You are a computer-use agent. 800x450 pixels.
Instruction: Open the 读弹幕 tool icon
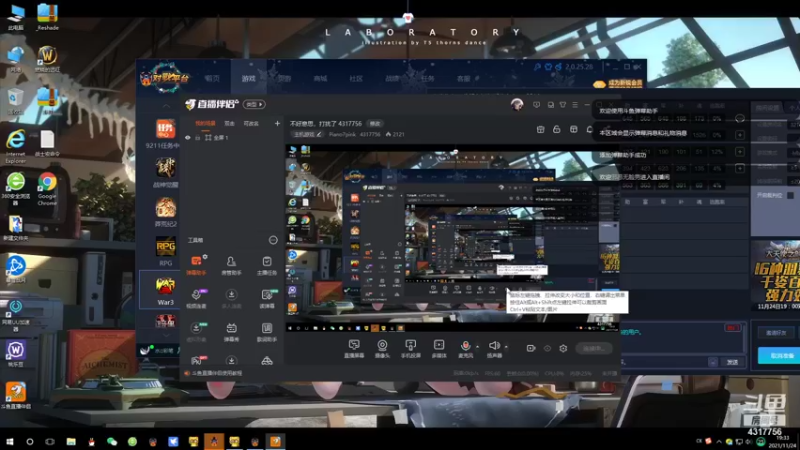pyautogui.click(x=267, y=298)
